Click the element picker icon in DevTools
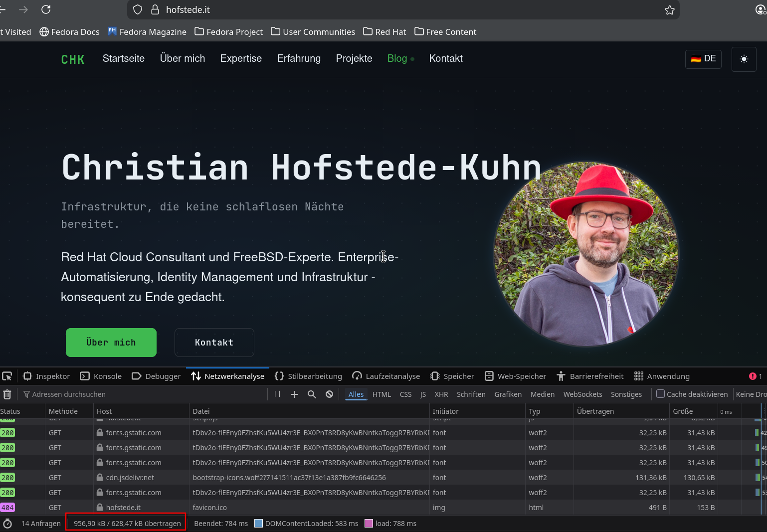 pyautogui.click(x=7, y=376)
